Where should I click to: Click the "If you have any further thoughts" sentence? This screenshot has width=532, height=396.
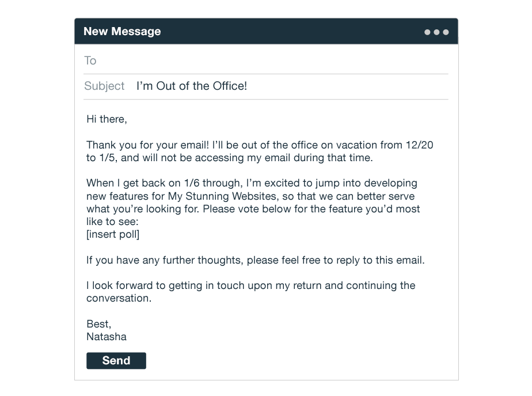coord(255,260)
